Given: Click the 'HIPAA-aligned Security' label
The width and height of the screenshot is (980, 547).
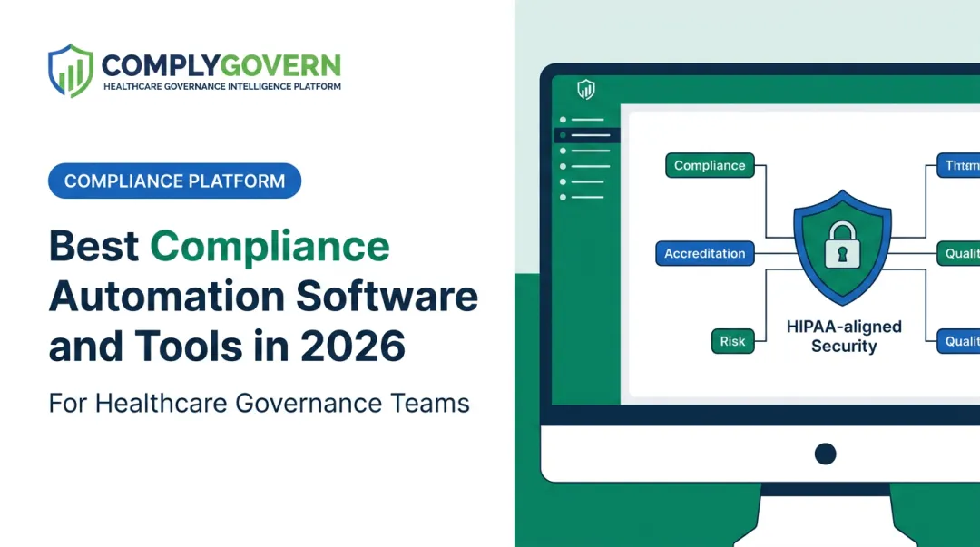Looking at the screenshot, I should point(844,337).
